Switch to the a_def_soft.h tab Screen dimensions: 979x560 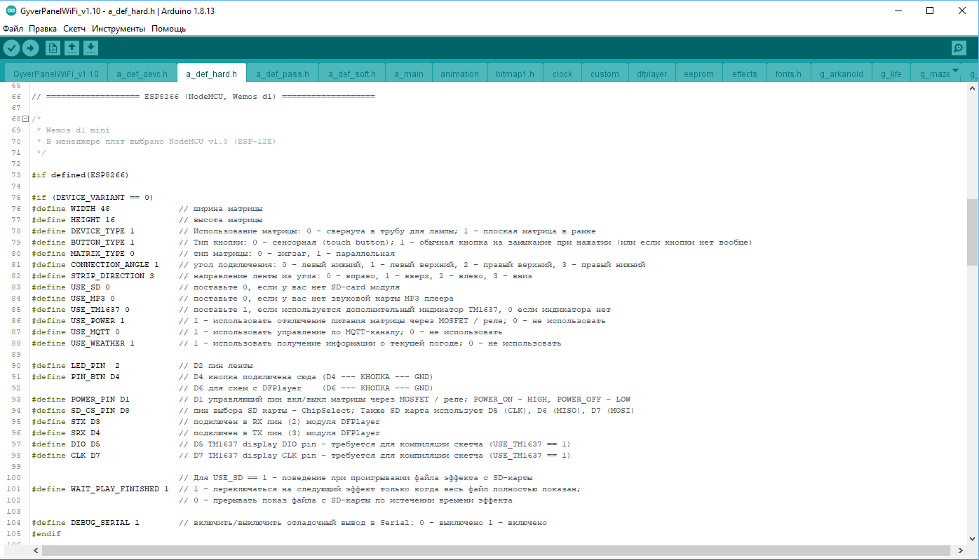tap(352, 74)
